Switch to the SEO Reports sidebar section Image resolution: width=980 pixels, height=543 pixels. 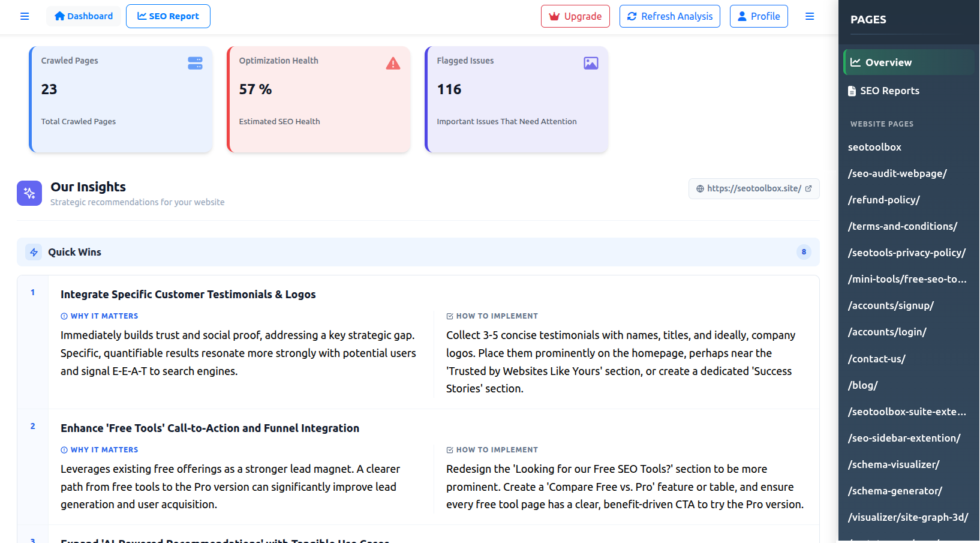click(889, 91)
